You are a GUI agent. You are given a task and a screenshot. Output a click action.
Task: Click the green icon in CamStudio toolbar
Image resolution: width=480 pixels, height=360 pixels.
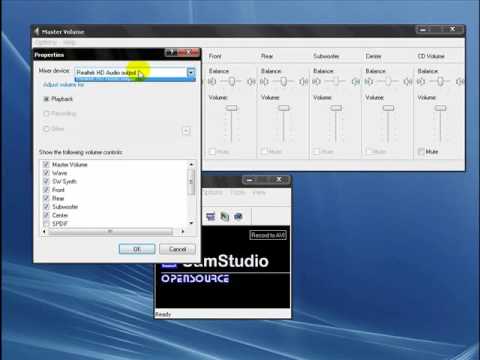tap(225, 216)
